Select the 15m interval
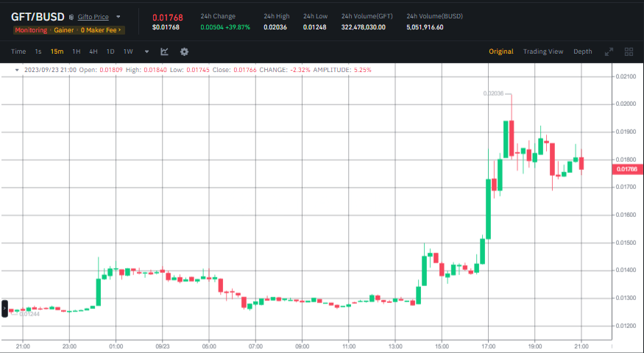 click(57, 51)
